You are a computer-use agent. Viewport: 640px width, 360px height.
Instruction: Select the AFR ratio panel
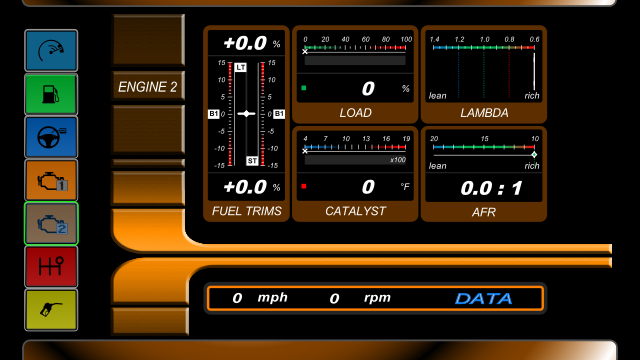[484, 174]
